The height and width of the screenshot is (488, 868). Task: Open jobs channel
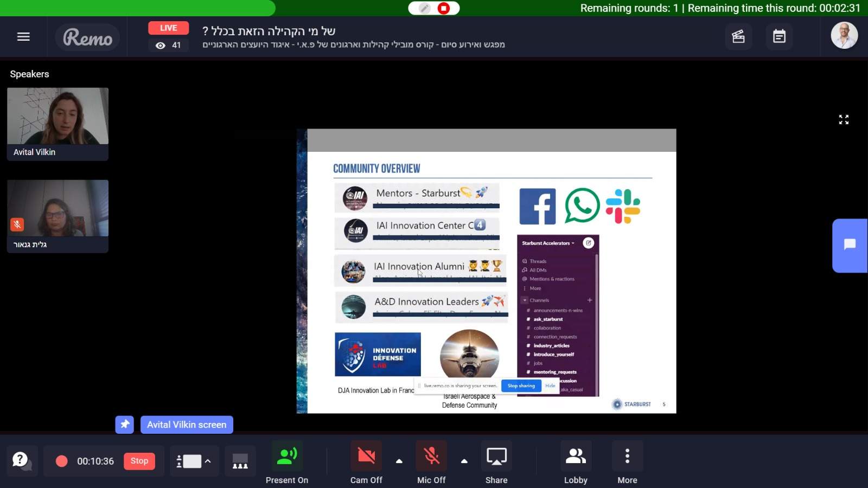538,363
